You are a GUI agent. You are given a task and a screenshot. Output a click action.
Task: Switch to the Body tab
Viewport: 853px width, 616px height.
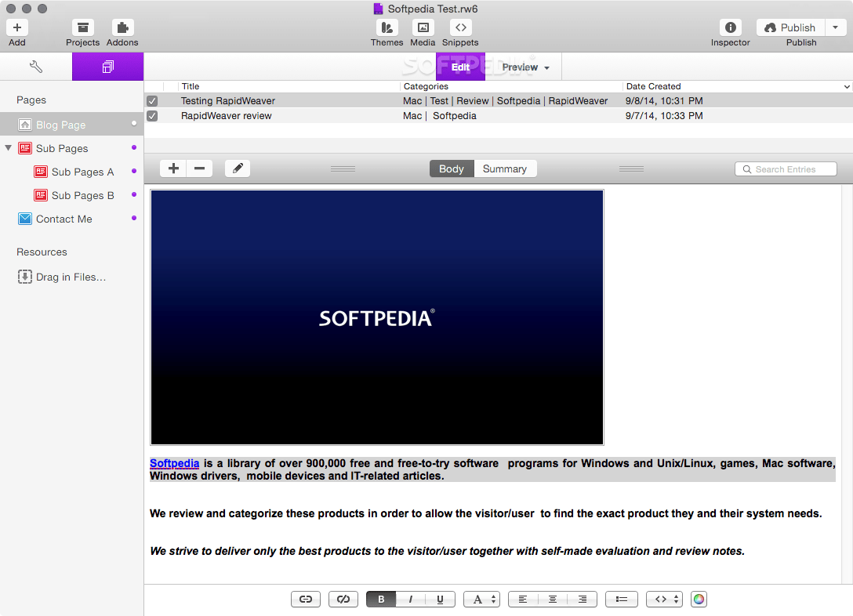click(x=452, y=168)
